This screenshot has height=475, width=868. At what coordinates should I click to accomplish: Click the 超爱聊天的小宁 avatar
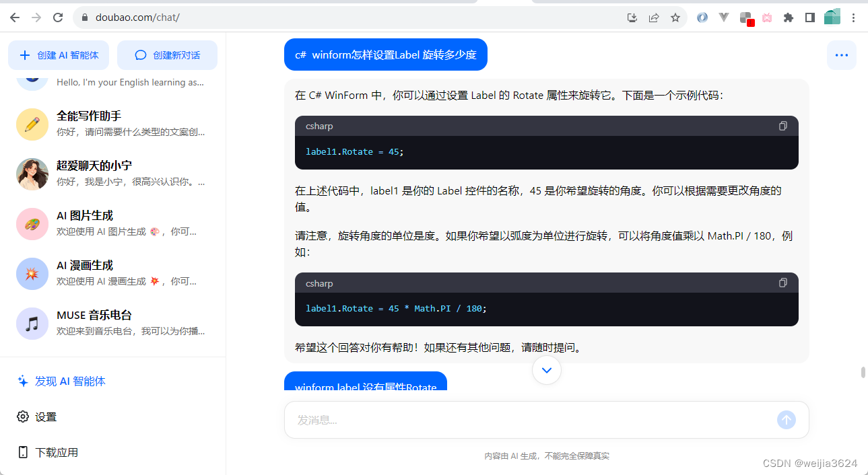pos(32,174)
